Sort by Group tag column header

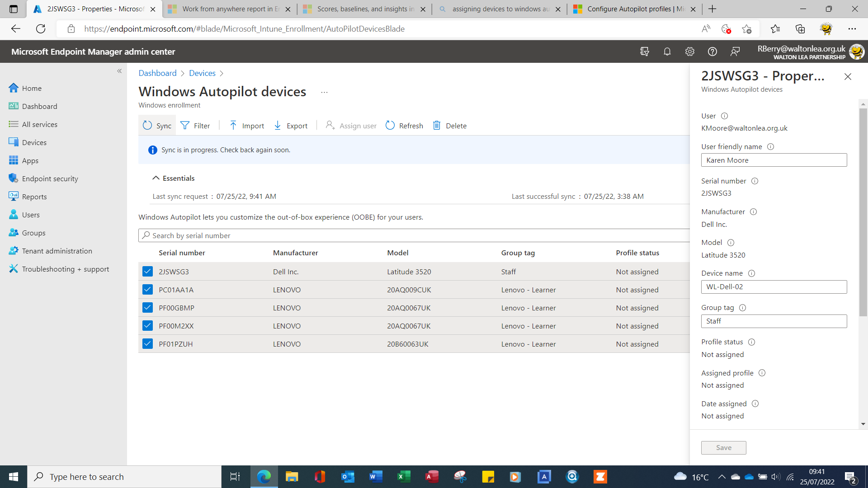tap(518, 253)
